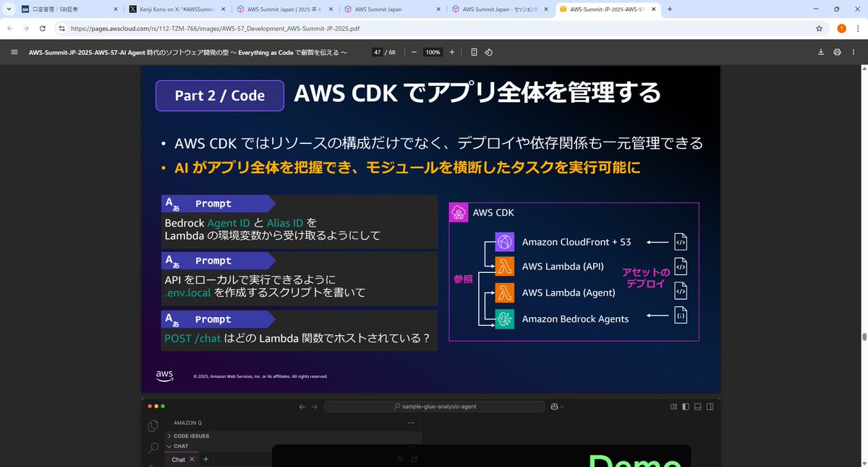Open the Chrome three-dot menu

(858, 28)
